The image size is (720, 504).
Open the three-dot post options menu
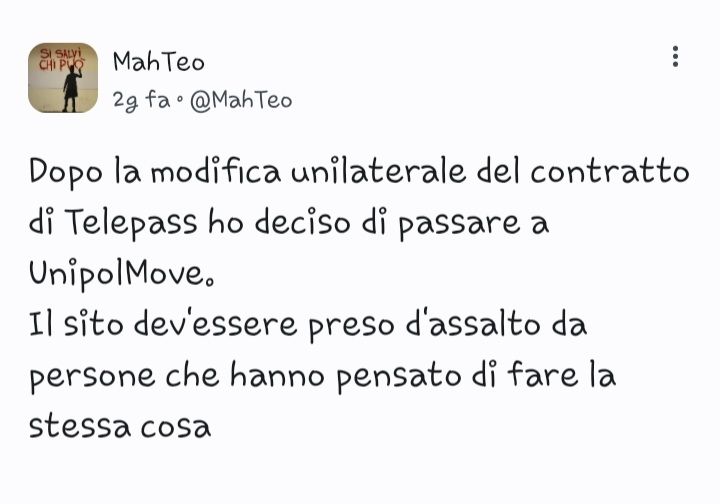[675, 56]
